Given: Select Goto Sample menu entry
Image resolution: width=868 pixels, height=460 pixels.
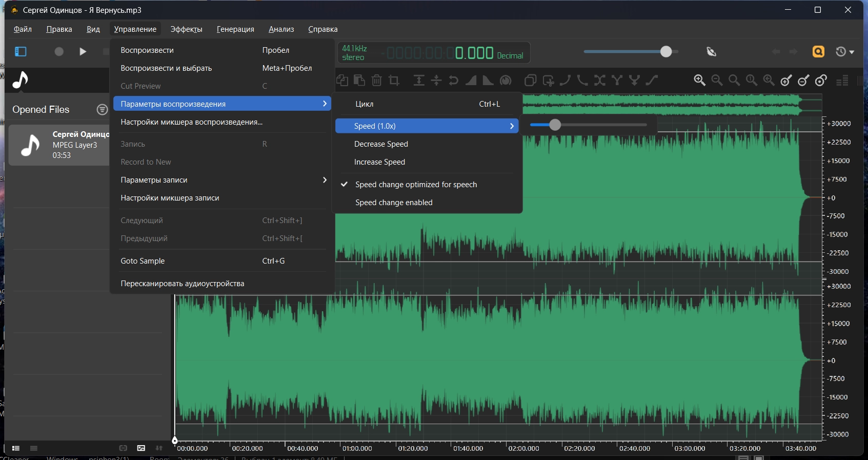Looking at the screenshot, I should [143, 261].
